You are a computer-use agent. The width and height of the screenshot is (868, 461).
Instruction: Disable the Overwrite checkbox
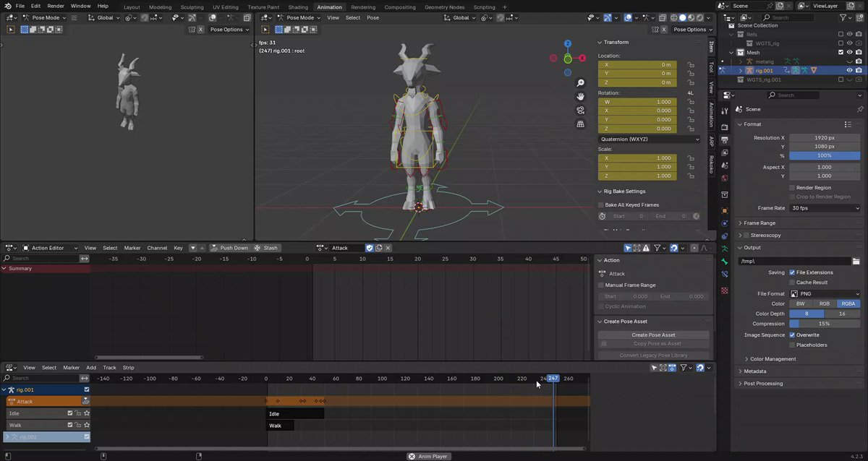tap(792, 335)
